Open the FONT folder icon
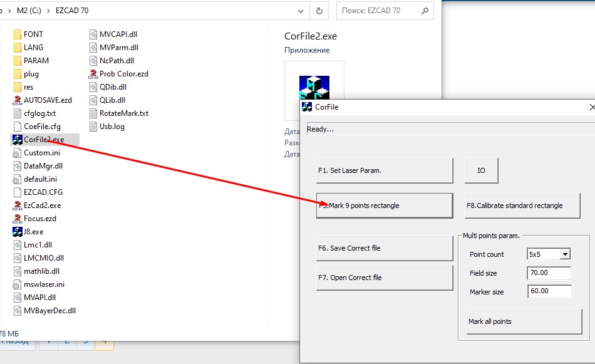This screenshot has width=595, height=364. 18,34
